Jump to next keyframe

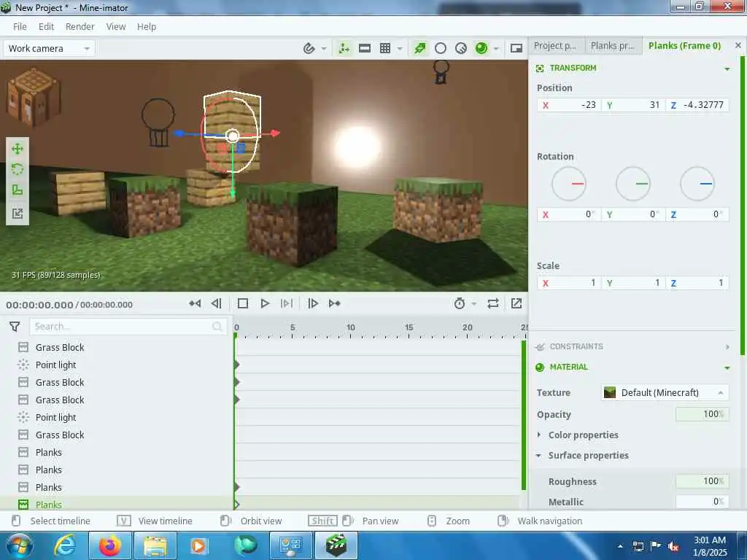(x=334, y=303)
